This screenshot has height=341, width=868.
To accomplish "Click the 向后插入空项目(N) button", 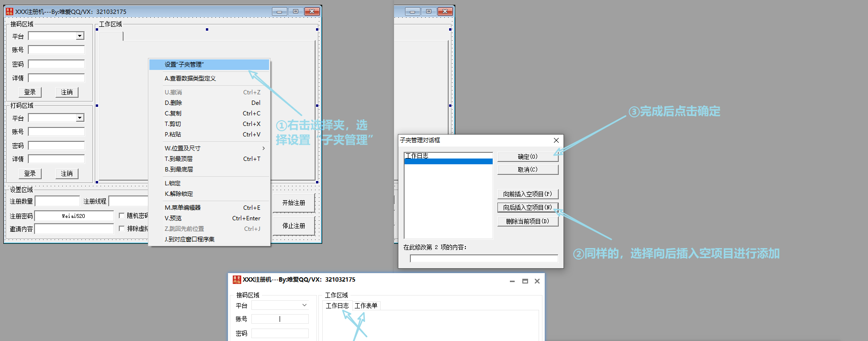I will click(528, 207).
